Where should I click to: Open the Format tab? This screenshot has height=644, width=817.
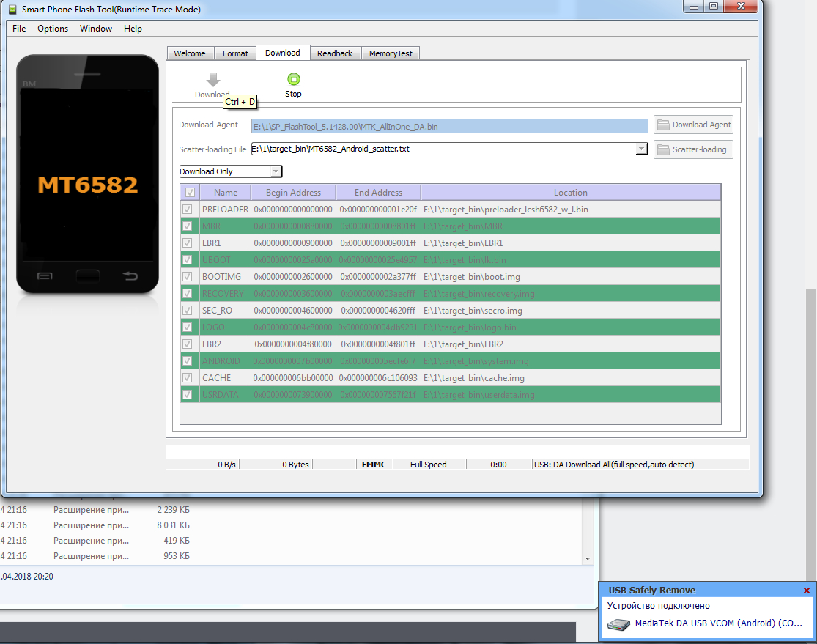(x=235, y=53)
